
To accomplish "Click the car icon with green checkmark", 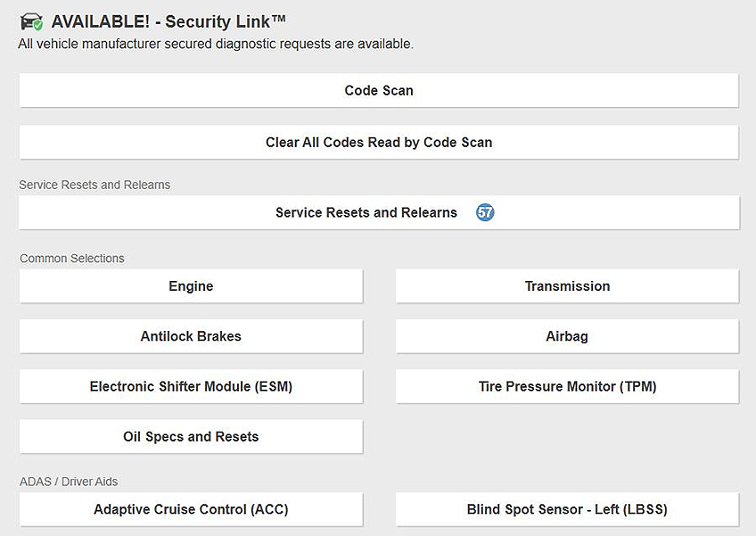I will tap(31, 21).
